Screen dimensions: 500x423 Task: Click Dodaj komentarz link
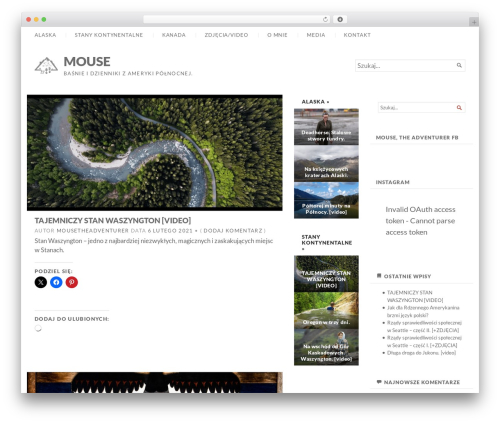tap(233, 231)
